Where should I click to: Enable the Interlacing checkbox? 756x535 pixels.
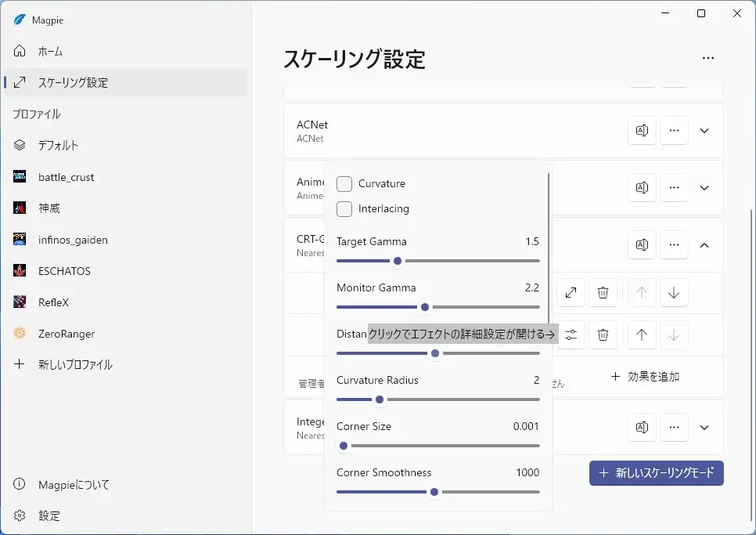coord(344,209)
